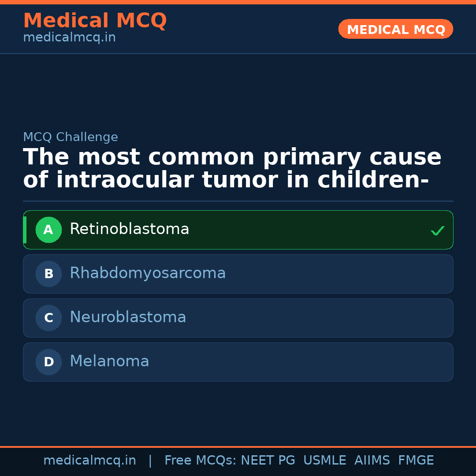Viewport: 476px width, 476px height.
Task: Pick the Melanoma answer option
Action: click(109, 361)
